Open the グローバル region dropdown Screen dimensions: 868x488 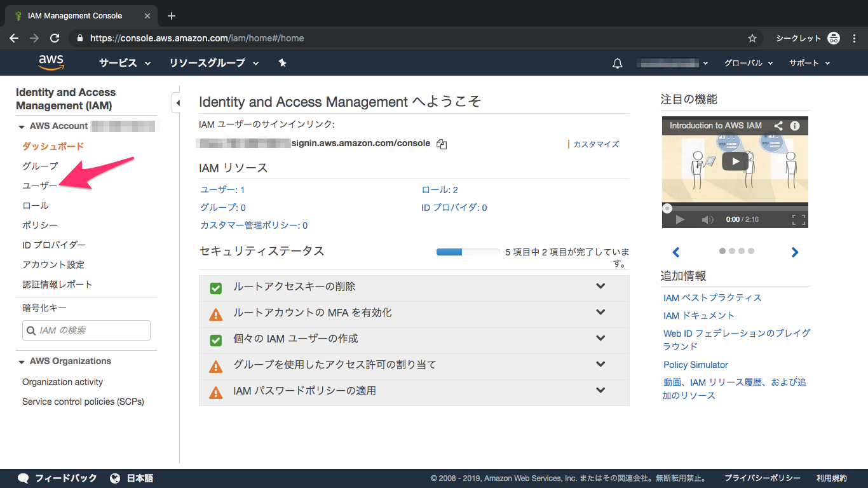pos(748,63)
